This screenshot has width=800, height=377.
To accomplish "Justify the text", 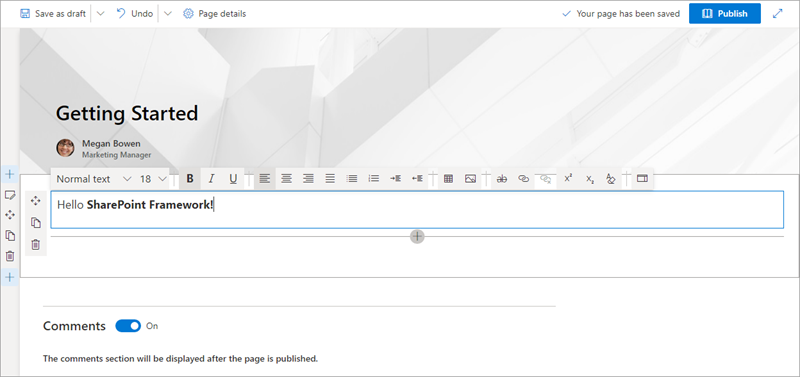I will pos(330,179).
